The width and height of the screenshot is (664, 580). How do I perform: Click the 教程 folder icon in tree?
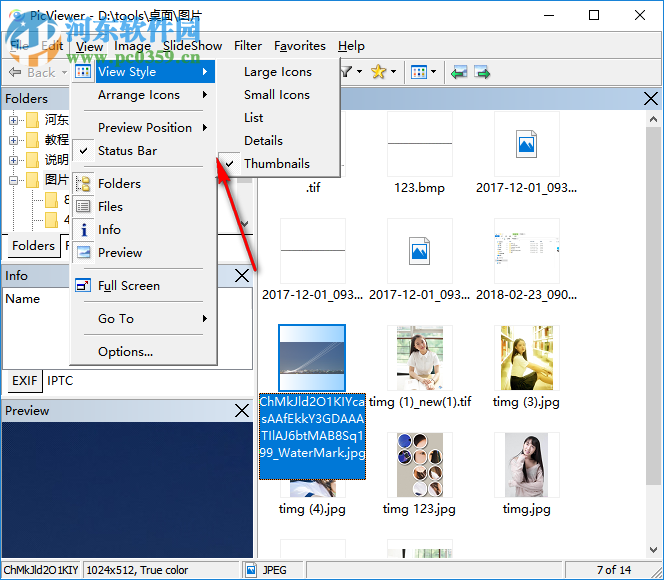[x=32, y=140]
